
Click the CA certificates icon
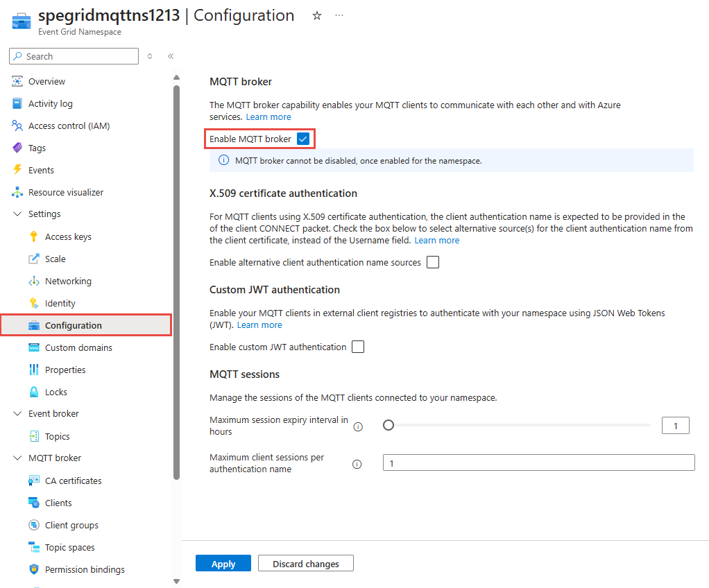click(33, 481)
